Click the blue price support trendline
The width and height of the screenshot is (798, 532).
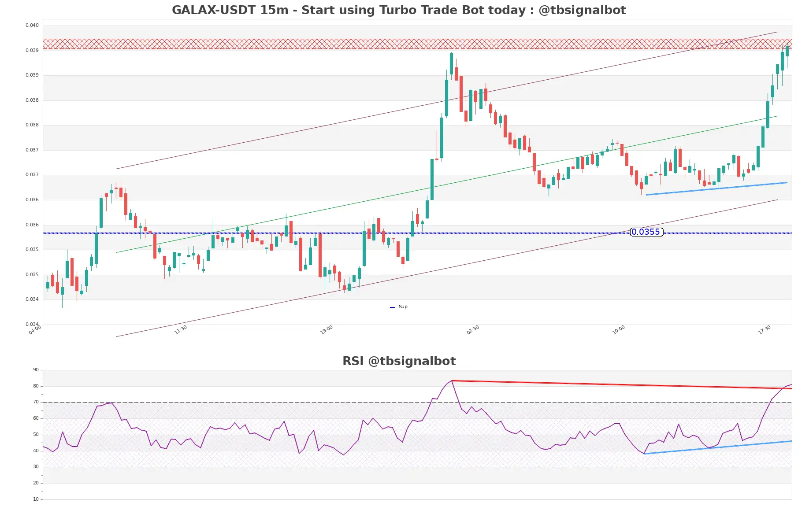(716, 188)
